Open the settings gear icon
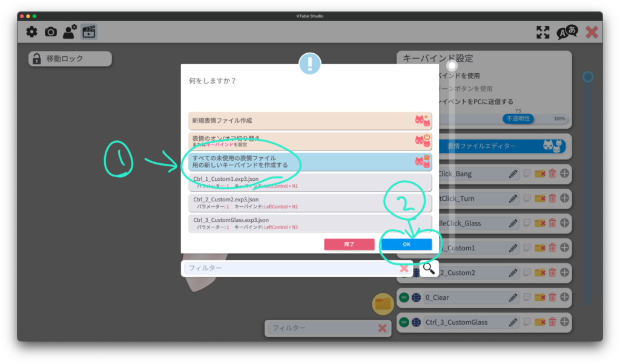The width and height of the screenshot is (620, 364). pos(31,32)
